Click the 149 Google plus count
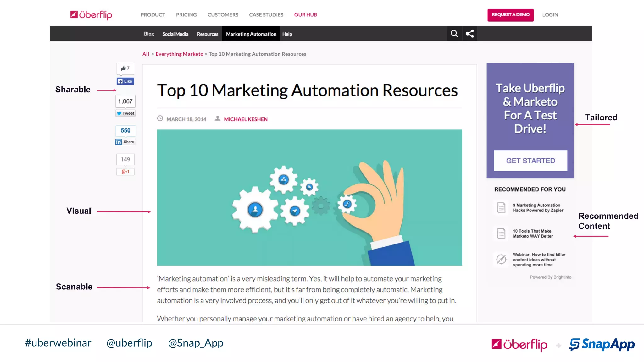The image size is (644, 362). click(125, 160)
